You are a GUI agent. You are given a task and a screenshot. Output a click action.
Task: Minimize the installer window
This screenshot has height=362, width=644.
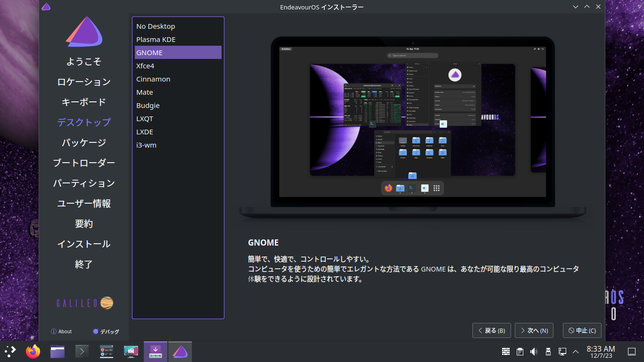(576, 7)
